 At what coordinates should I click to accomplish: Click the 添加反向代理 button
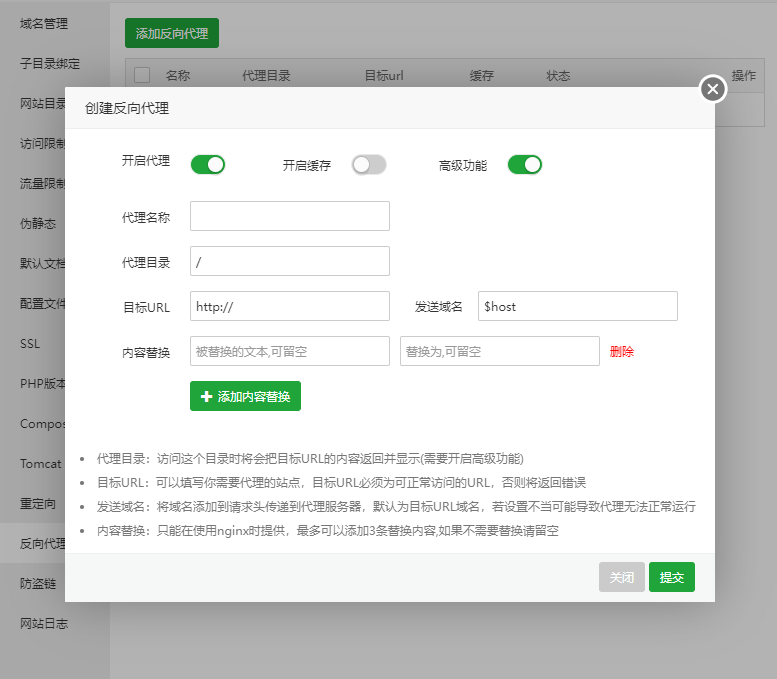pyautogui.click(x=172, y=33)
